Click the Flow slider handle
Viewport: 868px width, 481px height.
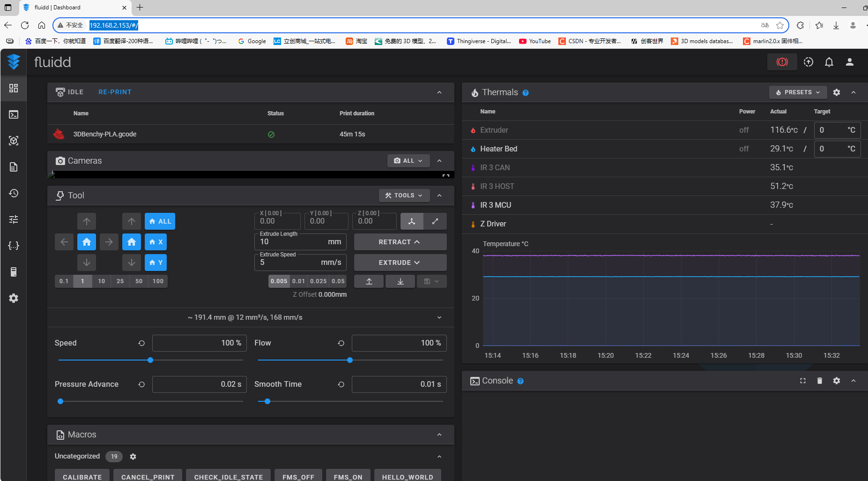click(x=350, y=360)
